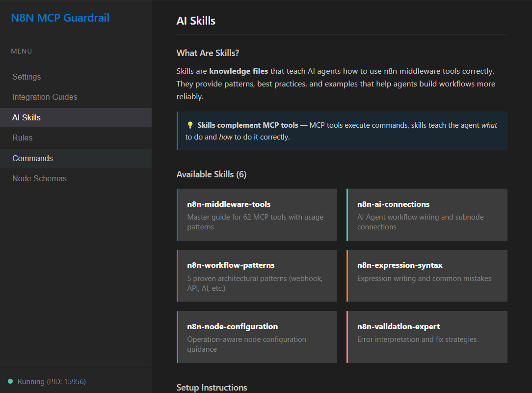This screenshot has width=532, height=393.
Task: Open the Integration Guides section
Action: tap(45, 97)
